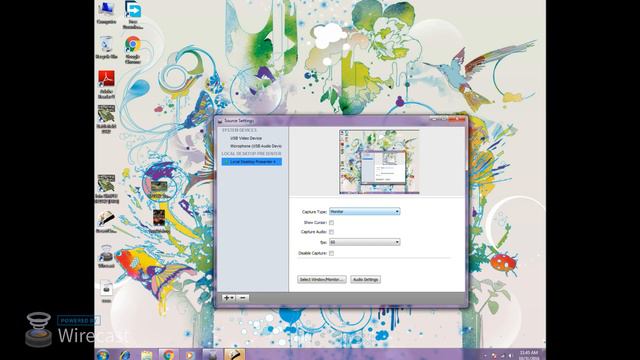
Task: Open the second green tank game shortcut
Action: (106, 188)
